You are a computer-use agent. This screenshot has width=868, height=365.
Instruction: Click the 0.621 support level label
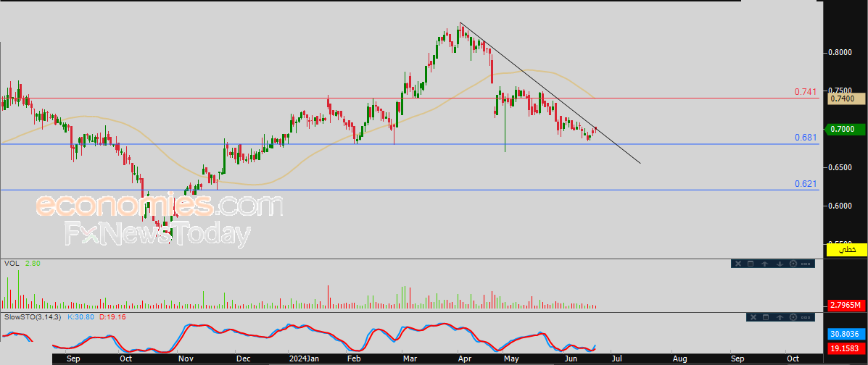(806, 184)
